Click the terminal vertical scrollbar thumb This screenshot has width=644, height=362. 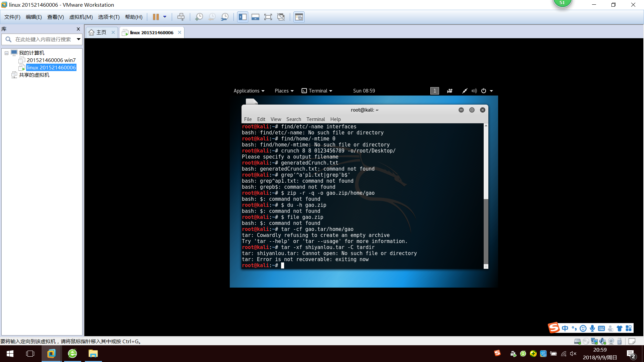tap(486, 231)
